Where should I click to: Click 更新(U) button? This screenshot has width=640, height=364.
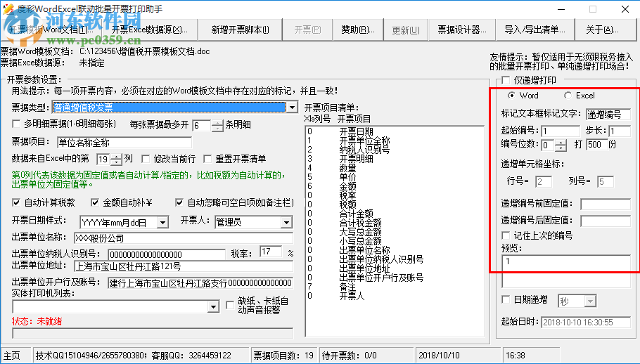(x=406, y=30)
